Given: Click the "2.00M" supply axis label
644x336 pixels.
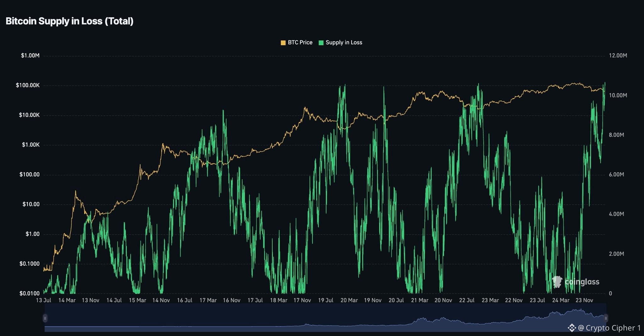Looking at the screenshot, I should pyautogui.click(x=616, y=254).
